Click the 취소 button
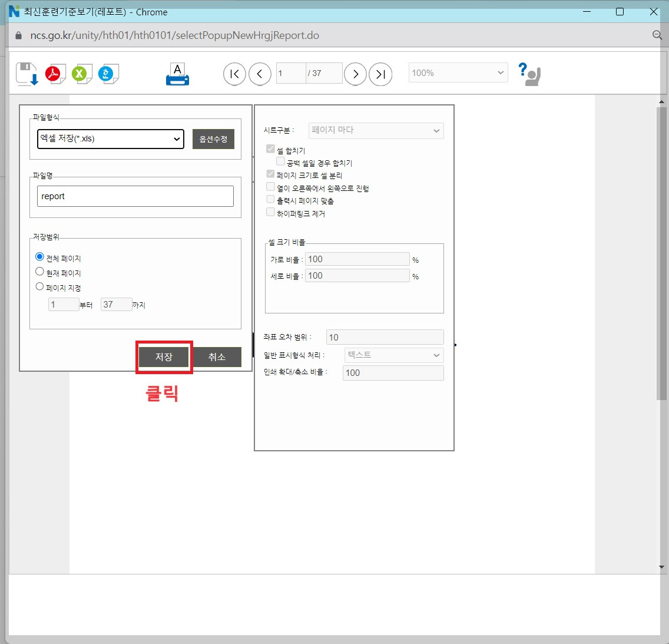669x644 pixels. pos(217,357)
